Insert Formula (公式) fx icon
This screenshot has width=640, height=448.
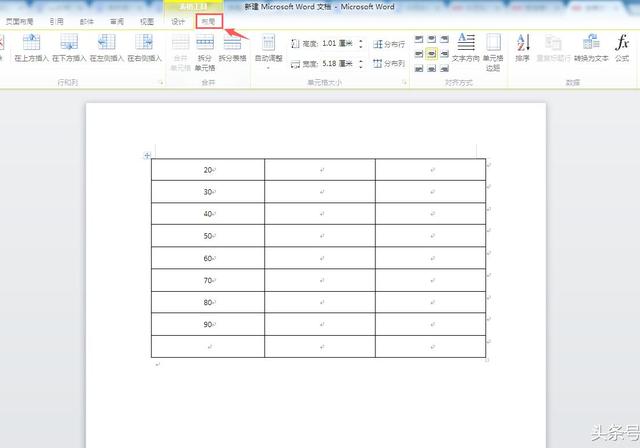622,46
